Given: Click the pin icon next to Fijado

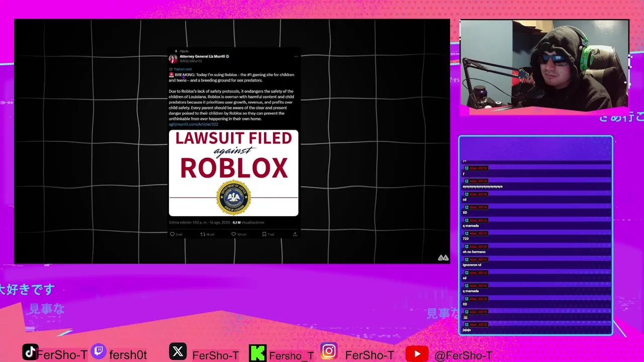Looking at the screenshot, I should (x=176, y=51).
